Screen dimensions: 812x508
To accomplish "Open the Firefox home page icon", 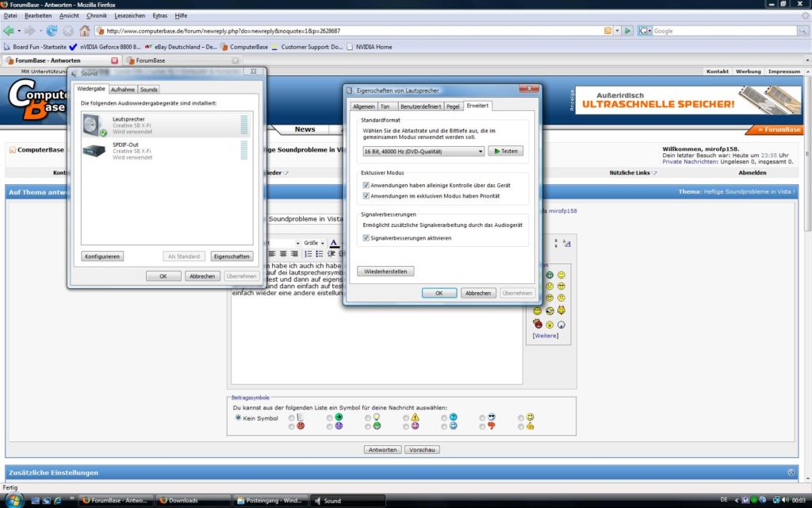I will (x=84, y=31).
